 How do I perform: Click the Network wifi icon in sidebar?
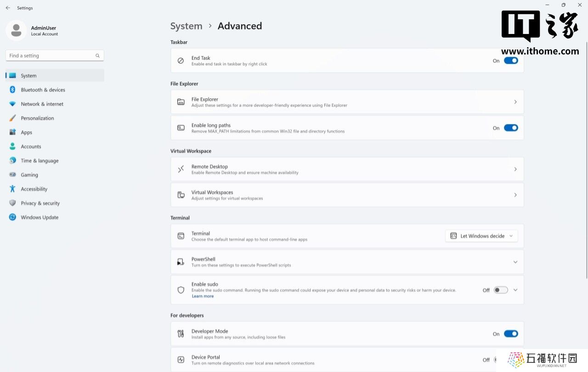pyautogui.click(x=12, y=104)
